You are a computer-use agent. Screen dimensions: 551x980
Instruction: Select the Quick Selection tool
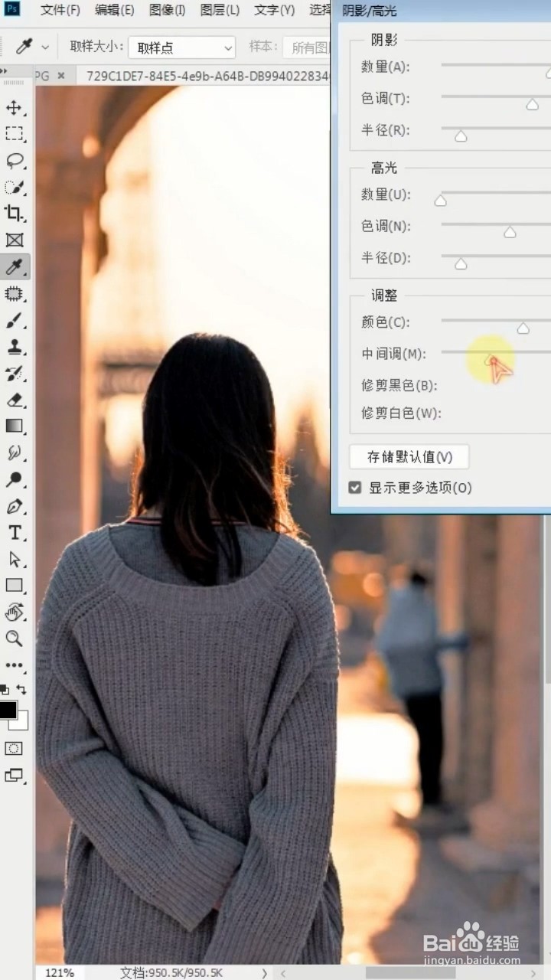pyautogui.click(x=14, y=187)
